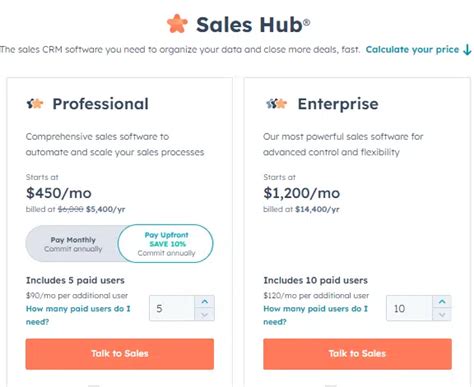Screen dimensions: 474x387
Task: Select the Professional plan heading
Action: pyautogui.click(x=100, y=104)
